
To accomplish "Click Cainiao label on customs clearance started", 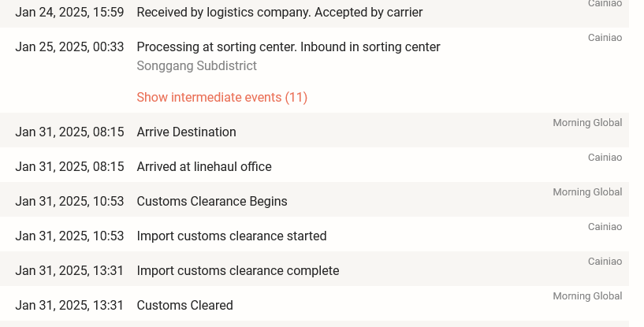I will click(x=605, y=227).
